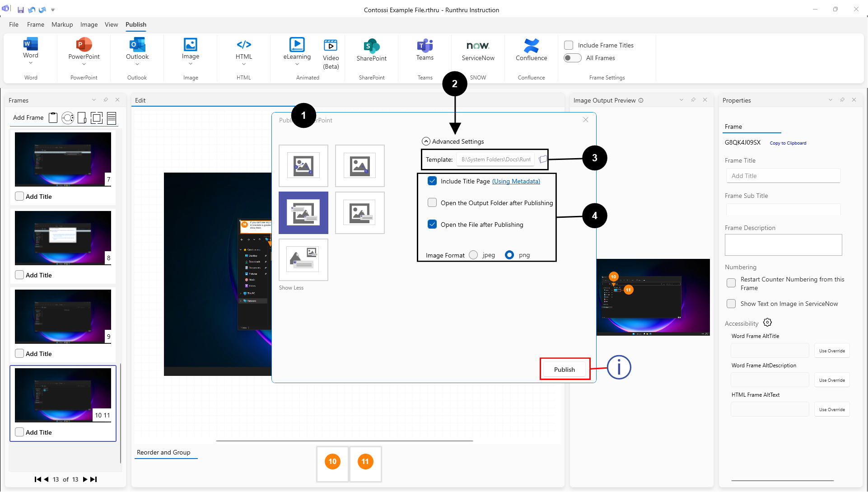
Task: Select the ServiceNow publish icon
Action: [x=478, y=46]
